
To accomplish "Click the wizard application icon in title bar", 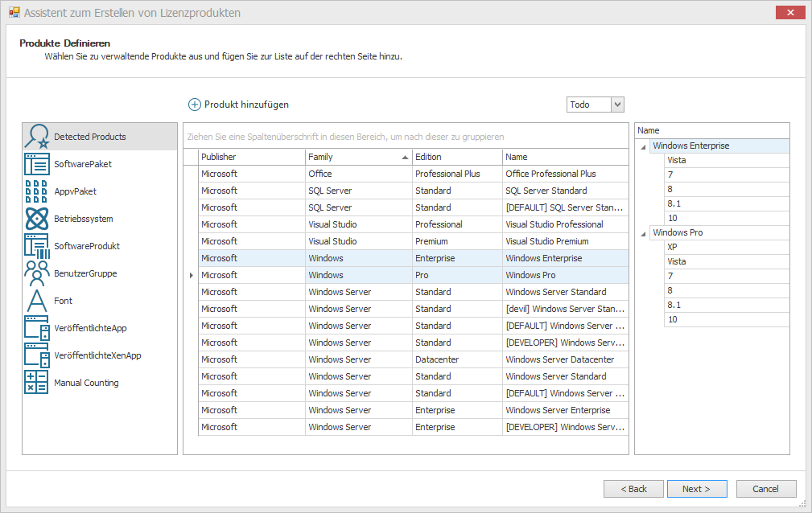I will pyautogui.click(x=14, y=12).
